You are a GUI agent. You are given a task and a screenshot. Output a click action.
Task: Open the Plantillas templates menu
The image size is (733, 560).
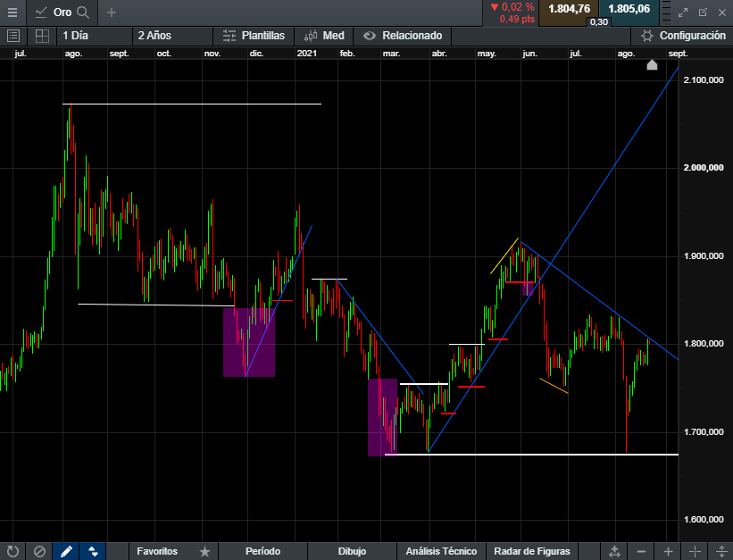[254, 36]
